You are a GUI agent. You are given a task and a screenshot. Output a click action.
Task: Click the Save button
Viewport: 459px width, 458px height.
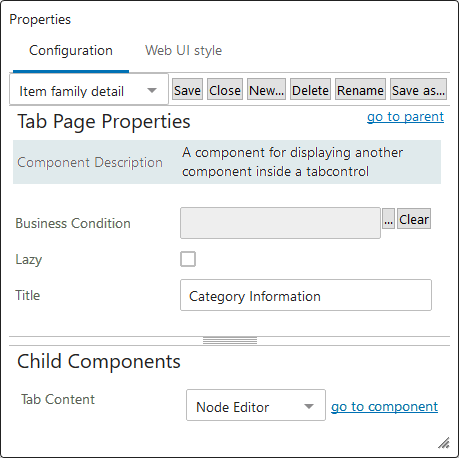pos(187,89)
